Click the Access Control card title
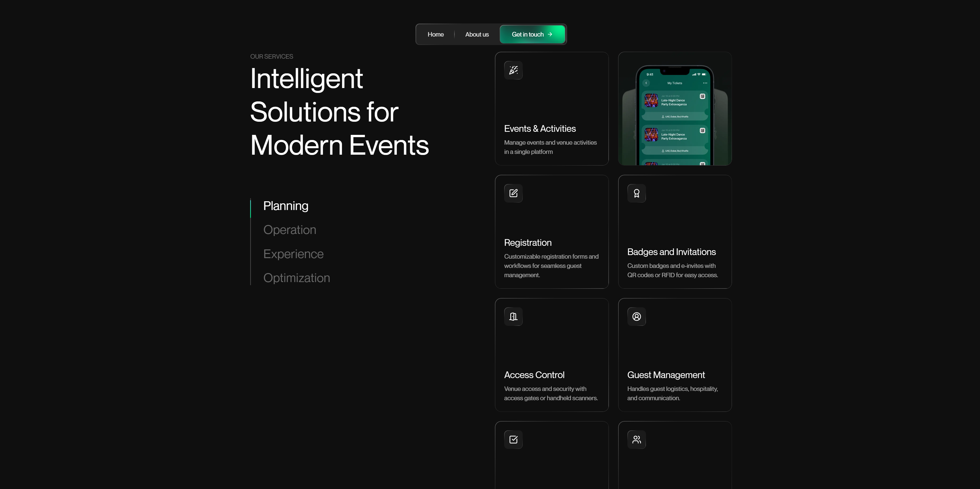The width and height of the screenshot is (980, 489). coord(534,375)
